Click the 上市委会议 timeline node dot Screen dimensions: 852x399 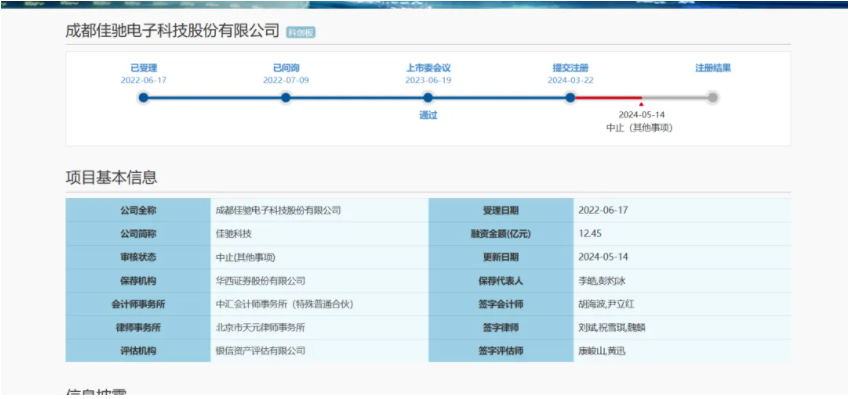[x=428, y=98]
